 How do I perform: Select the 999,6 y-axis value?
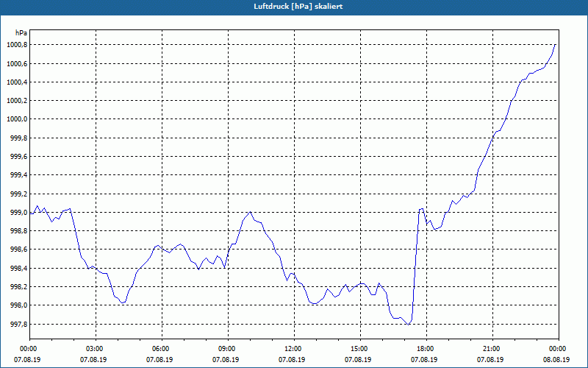[x=19, y=157]
